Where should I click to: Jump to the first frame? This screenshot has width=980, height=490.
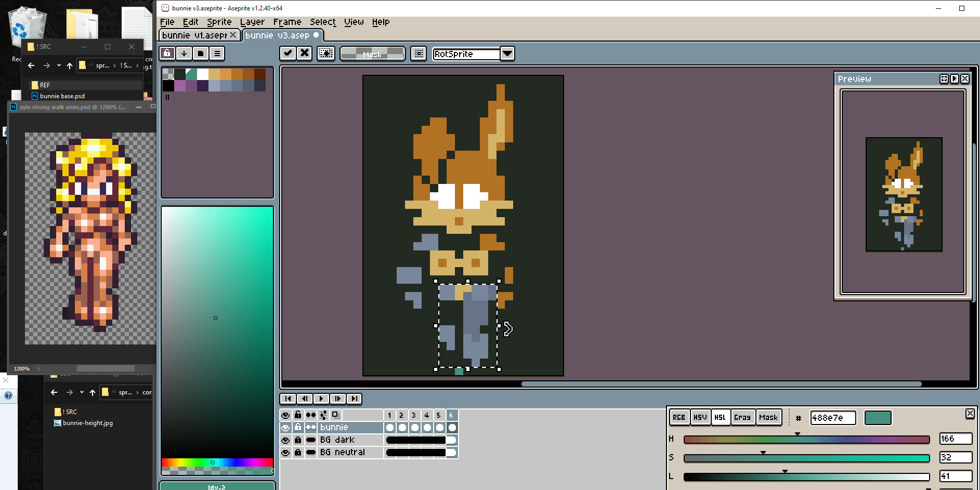[x=288, y=399]
